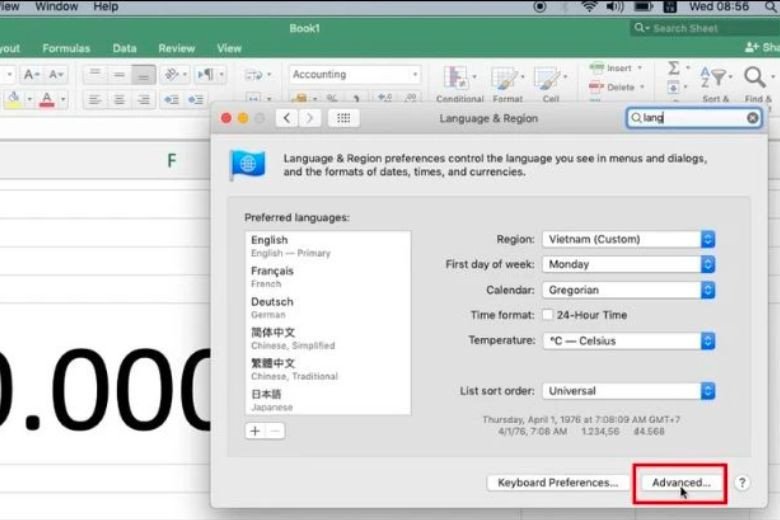
Task: Expand the font color dropdown arrow
Action: 63,100
